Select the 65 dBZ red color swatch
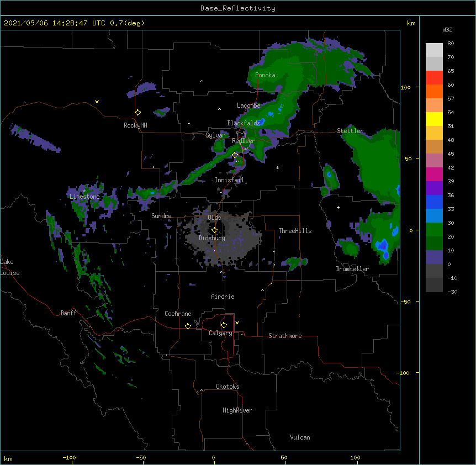 434,78
